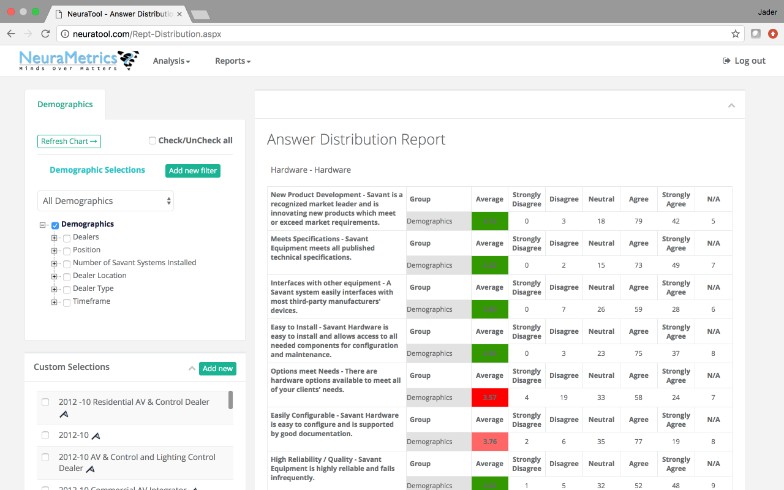
Task: Click the red browser extension icon
Action: pyautogui.click(x=773, y=34)
